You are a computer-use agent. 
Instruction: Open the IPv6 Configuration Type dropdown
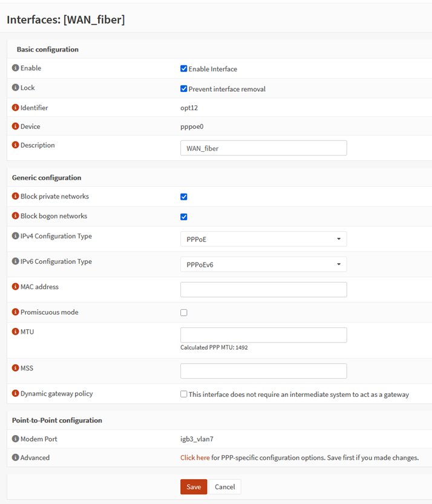pyautogui.click(x=263, y=264)
